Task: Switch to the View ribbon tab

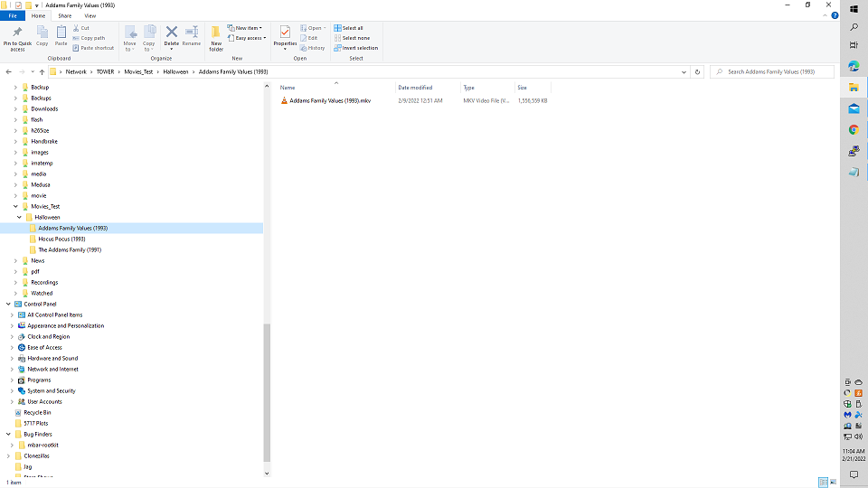Action: (90, 15)
